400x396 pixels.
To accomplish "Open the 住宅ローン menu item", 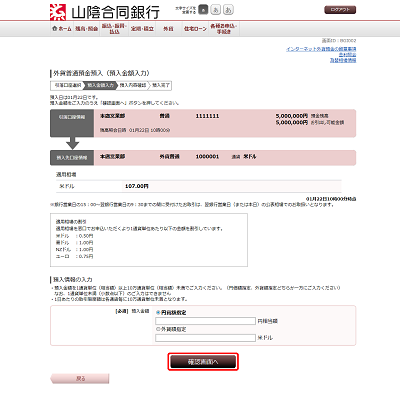I will coord(195,29).
